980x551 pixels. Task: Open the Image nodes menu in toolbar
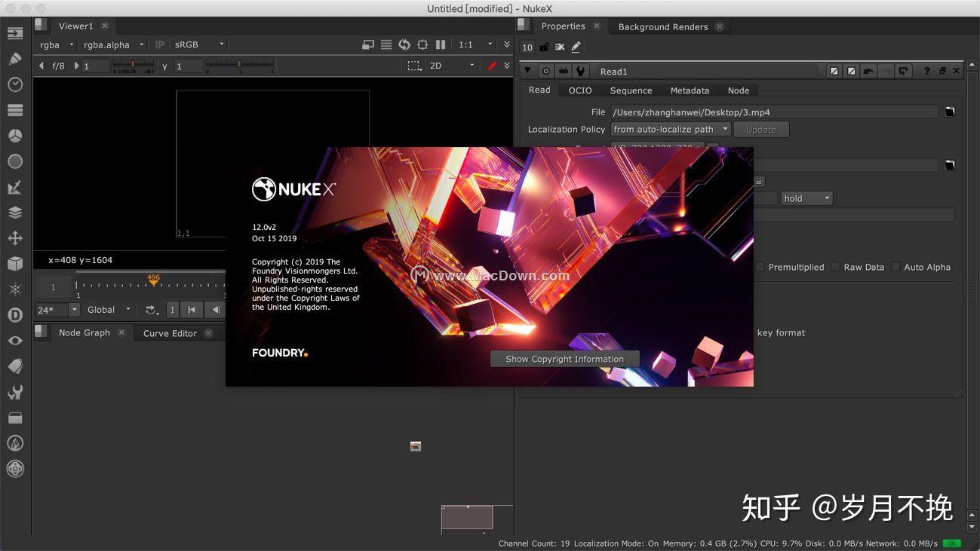coord(15,33)
